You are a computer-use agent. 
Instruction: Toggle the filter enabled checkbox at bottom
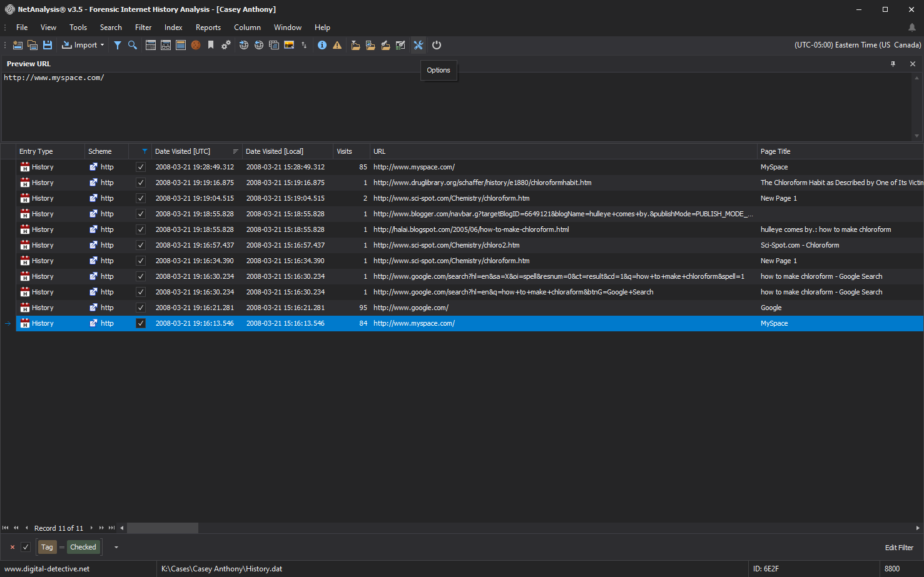point(26,547)
